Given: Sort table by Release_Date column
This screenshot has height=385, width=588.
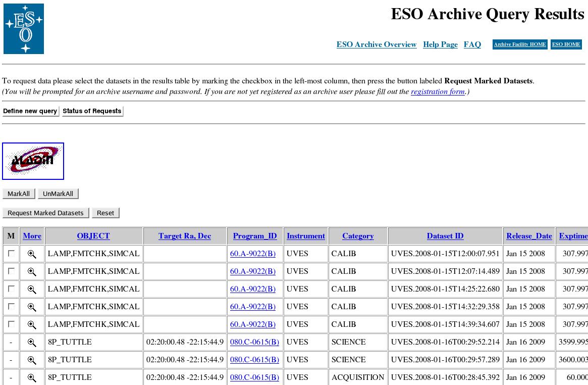Looking at the screenshot, I should [529, 236].
